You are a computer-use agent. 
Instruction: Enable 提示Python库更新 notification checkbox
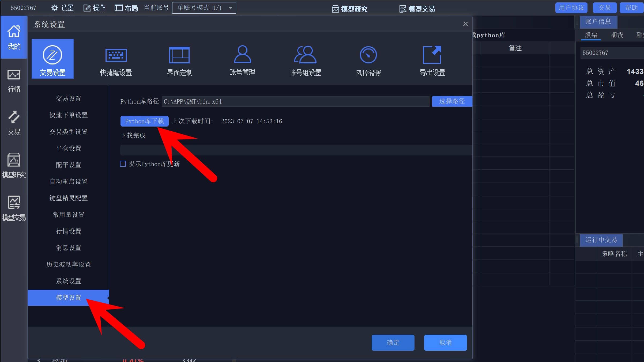point(123,164)
